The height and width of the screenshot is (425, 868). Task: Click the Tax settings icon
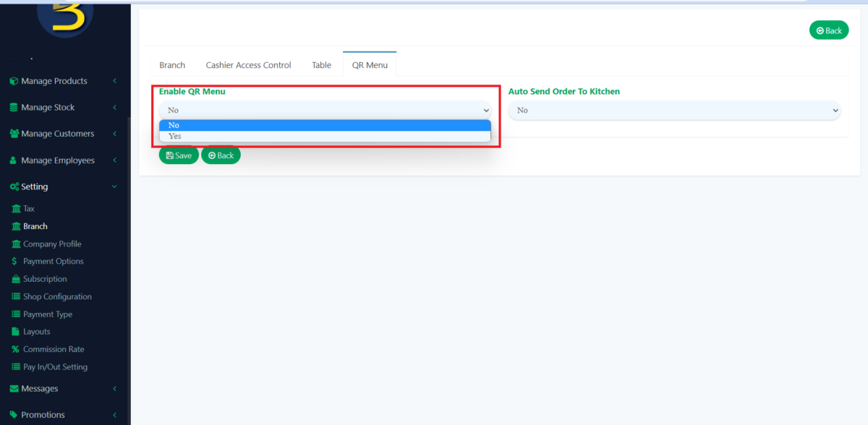click(16, 208)
